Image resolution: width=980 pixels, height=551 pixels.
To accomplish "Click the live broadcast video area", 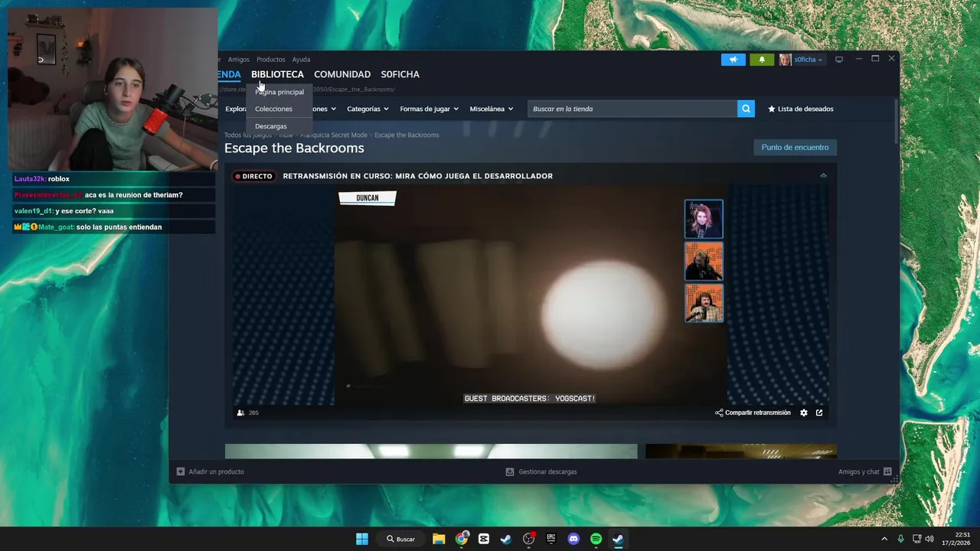I will click(530, 295).
